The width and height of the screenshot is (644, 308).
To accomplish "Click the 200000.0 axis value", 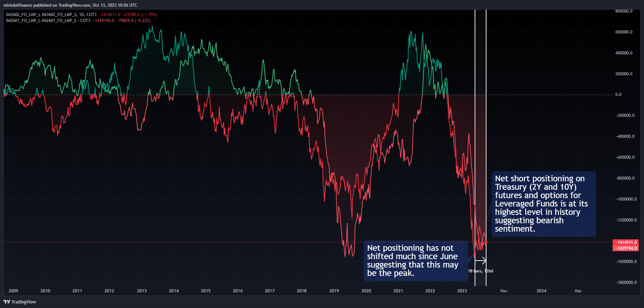I will pos(624,74).
